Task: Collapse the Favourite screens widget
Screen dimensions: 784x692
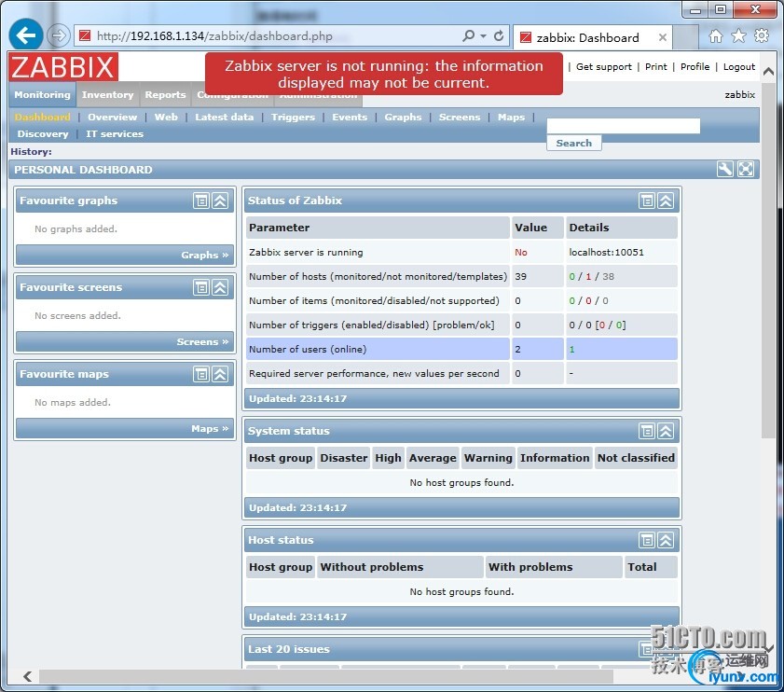Action: (221, 287)
